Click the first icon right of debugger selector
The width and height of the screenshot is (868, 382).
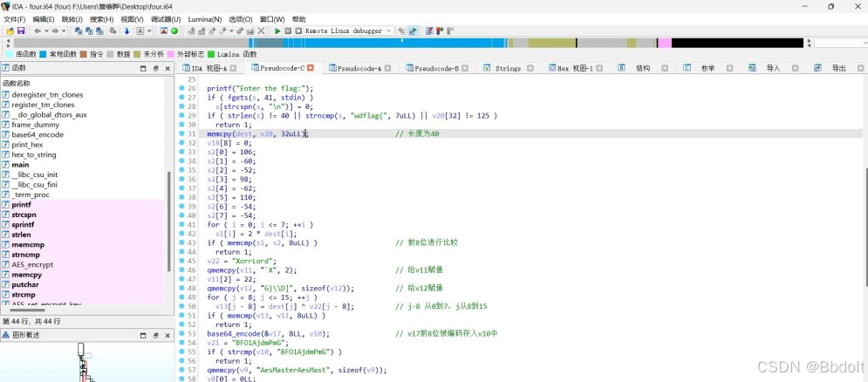tap(402, 31)
